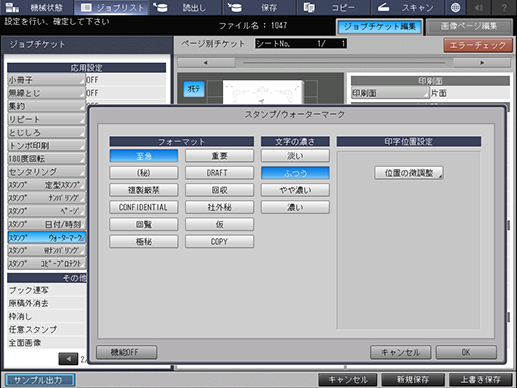Click the speaker volume icon
517x388 pixels.
coord(479,7)
